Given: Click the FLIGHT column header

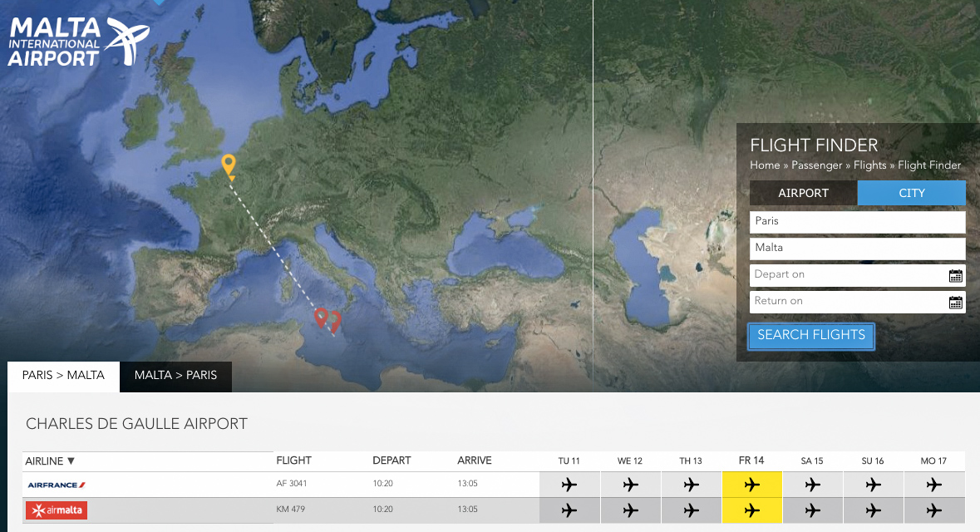Looking at the screenshot, I should click(293, 461).
